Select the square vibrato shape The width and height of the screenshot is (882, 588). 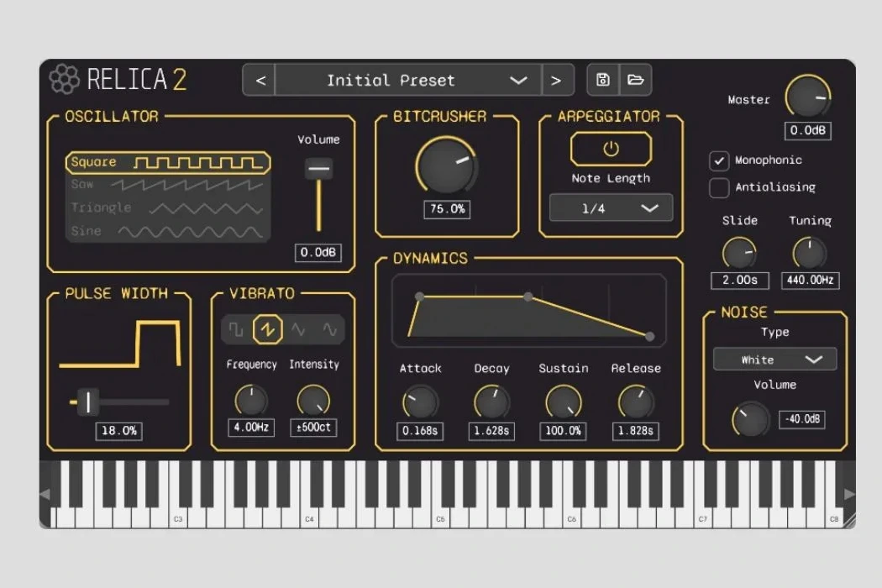pyautogui.click(x=238, y=328)
